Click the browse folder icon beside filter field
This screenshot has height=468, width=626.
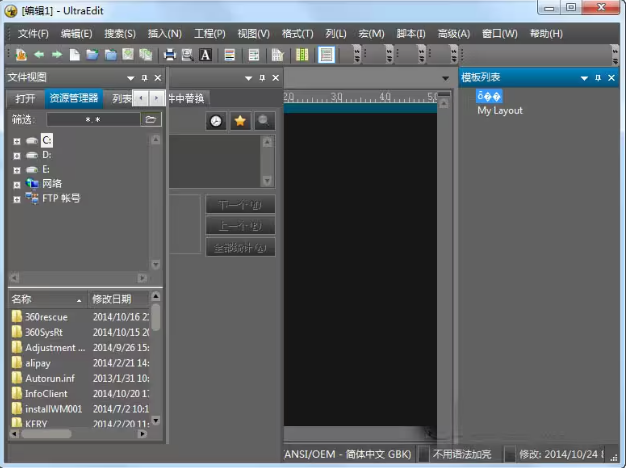[151, 119]
